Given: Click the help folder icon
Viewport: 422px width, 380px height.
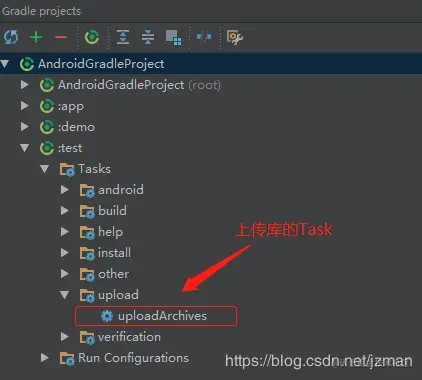Looking at the screenshot, I should pyautogui.click(x=87, y=232).
